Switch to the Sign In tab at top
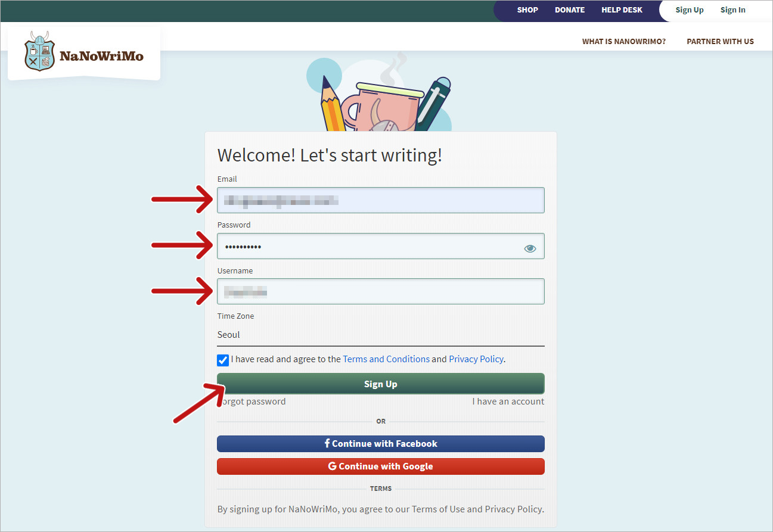 (732, 10)
